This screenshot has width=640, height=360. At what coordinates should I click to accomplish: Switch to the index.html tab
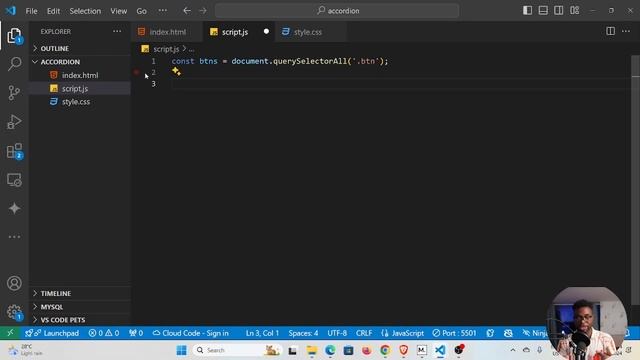pyautogui.click(x=167, y=32)
